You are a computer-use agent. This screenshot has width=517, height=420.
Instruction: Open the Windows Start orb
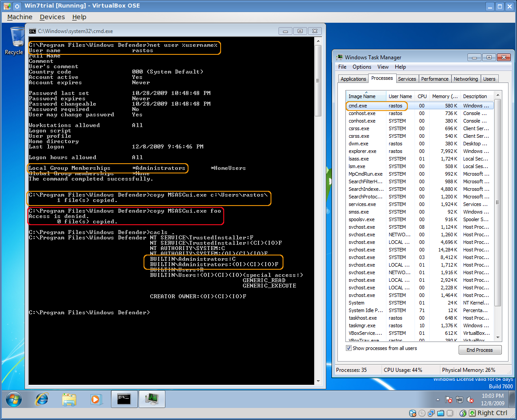(14, 399)
